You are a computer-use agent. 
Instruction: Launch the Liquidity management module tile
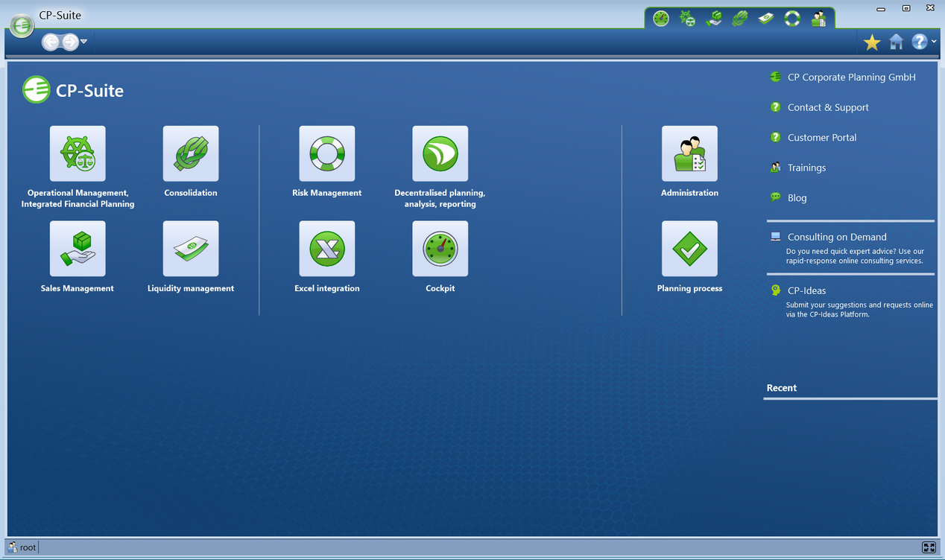click(x=191, y=249)
